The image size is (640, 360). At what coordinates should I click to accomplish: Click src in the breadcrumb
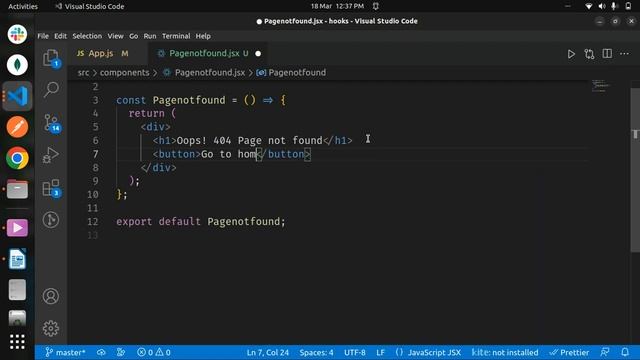tap(83, 73)
